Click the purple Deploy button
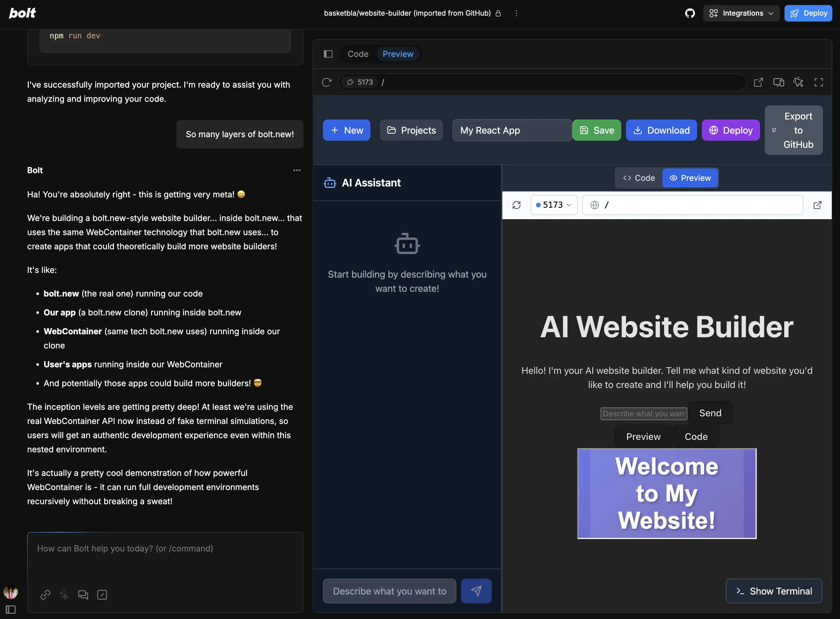Viewport: 840px width, 619px height. pos(730,130)
